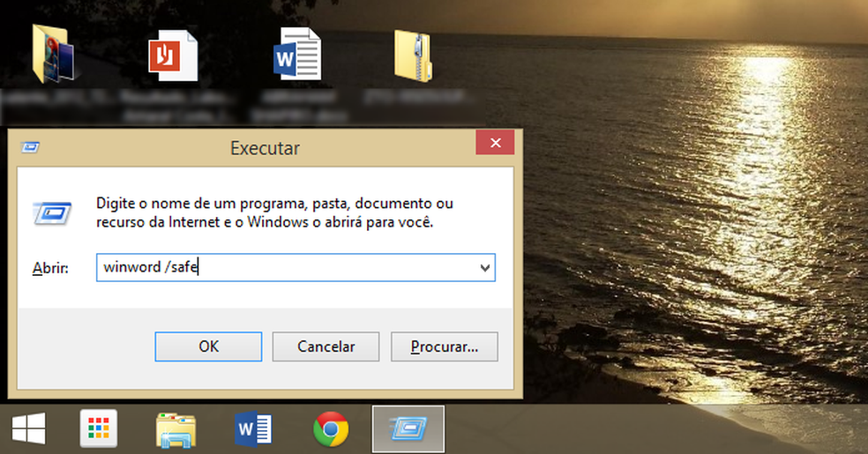The height and width of the screenshot is (454, 868).
Task: Select the active Run taskbar button
Action: tap(408, 429)
